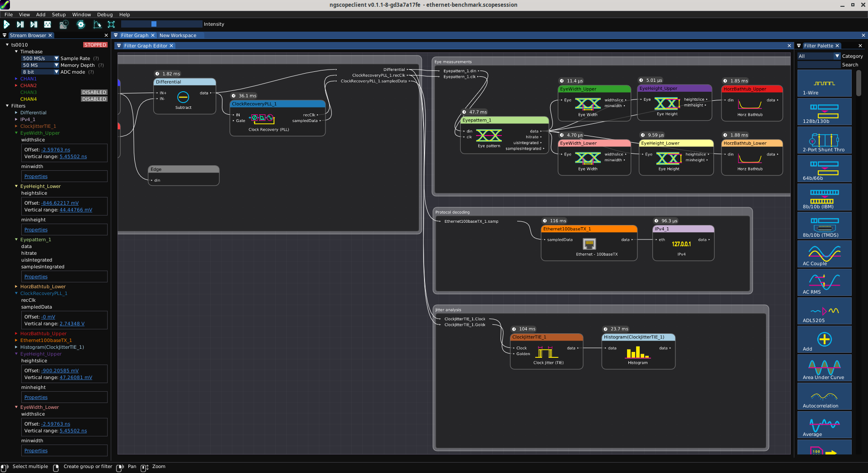Open the Setup menu
The width and height of the screenshot is (868, 473).
58,14
